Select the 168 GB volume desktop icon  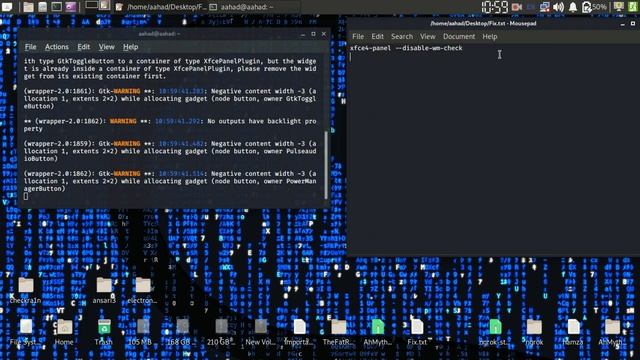(x=182, y=332)
